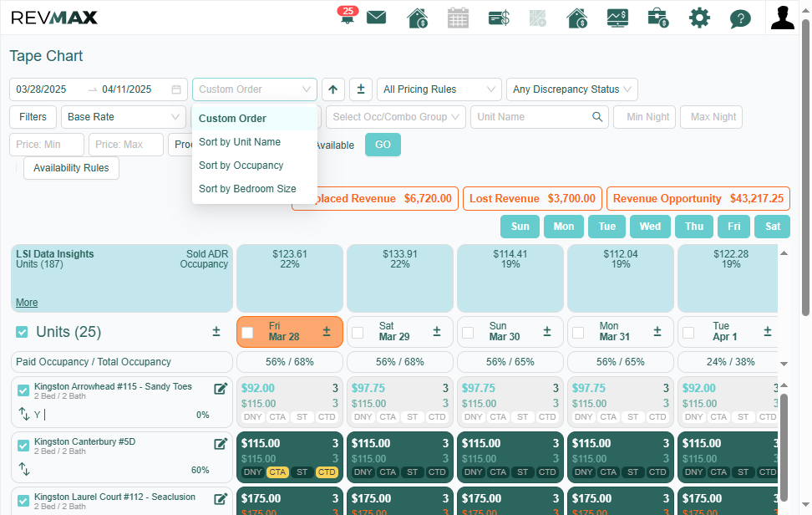Open notifications bell with 25 badge
The height and width of the screenshot is (515, 812).
pos(347,16)
